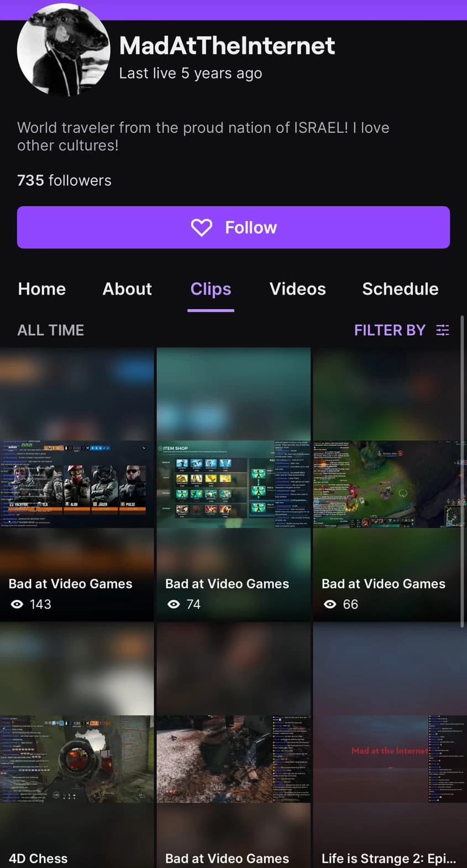Play the Rainbow Six operators clip thumbnail
Screen dimensions: 467x868
click(x=77, y=484)
